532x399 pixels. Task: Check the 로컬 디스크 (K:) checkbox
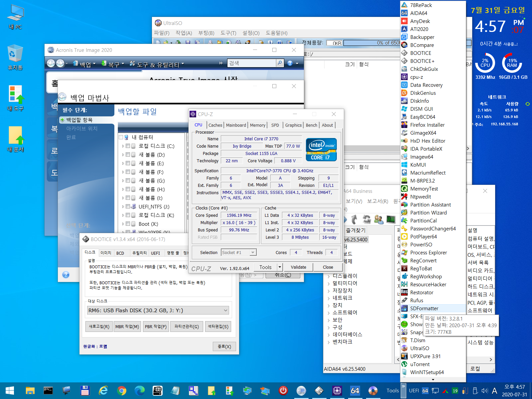128,215
